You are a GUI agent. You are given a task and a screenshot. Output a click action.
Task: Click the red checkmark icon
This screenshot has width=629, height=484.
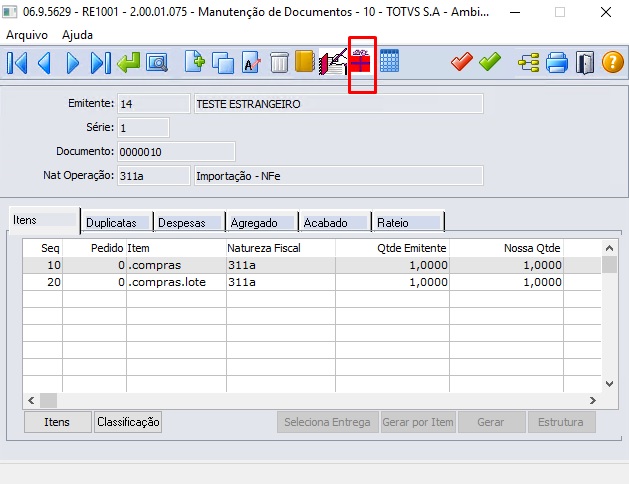click(461, 62)
